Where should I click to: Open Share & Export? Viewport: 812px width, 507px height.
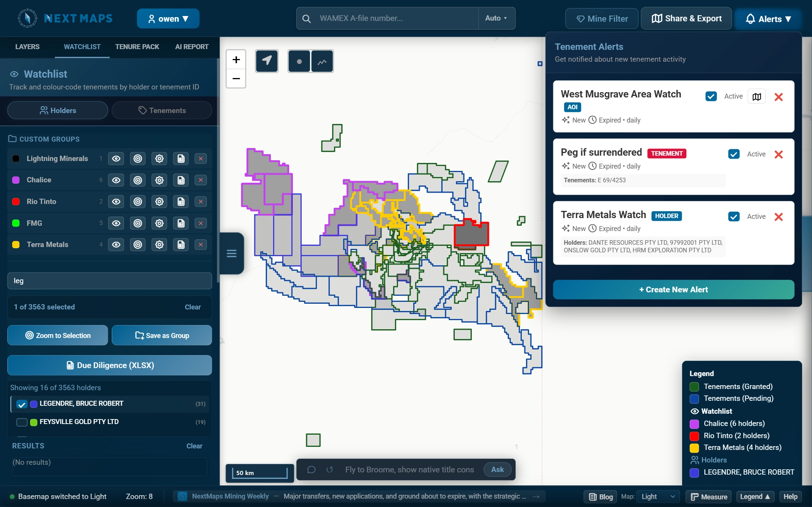686,18
